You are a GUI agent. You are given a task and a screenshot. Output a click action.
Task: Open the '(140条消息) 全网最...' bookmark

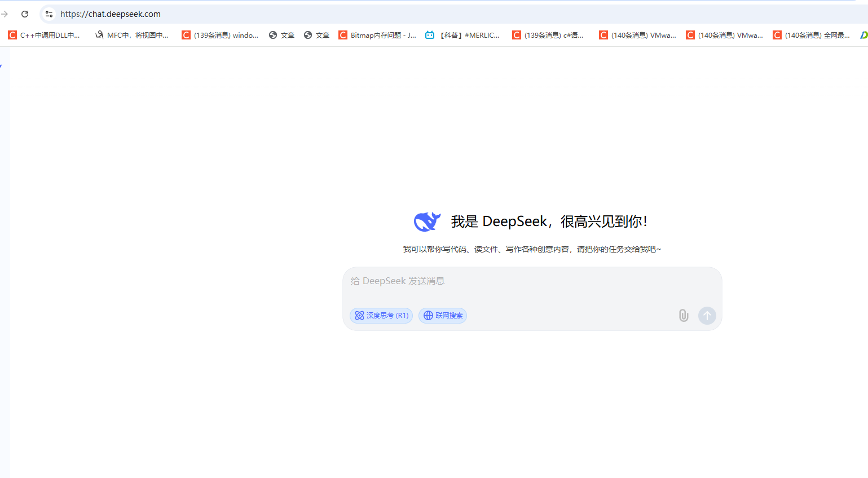coord(811,35)
